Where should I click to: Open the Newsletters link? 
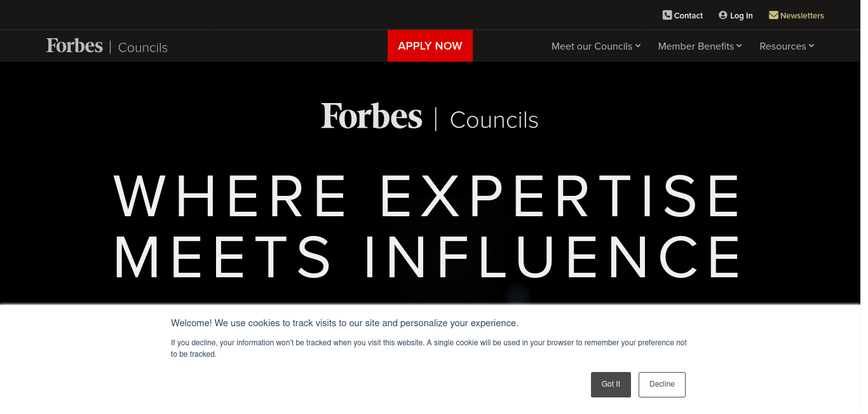click(802, 16)
